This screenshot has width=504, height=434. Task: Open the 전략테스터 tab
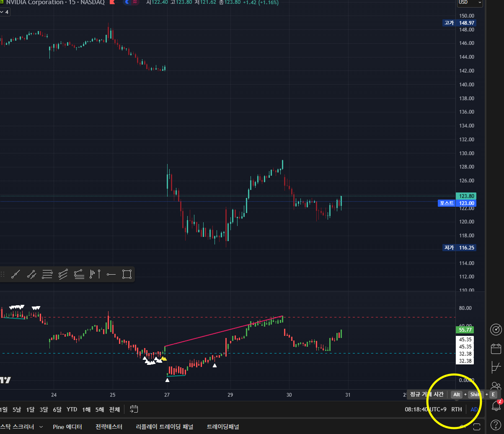click(x=109, y=427)
